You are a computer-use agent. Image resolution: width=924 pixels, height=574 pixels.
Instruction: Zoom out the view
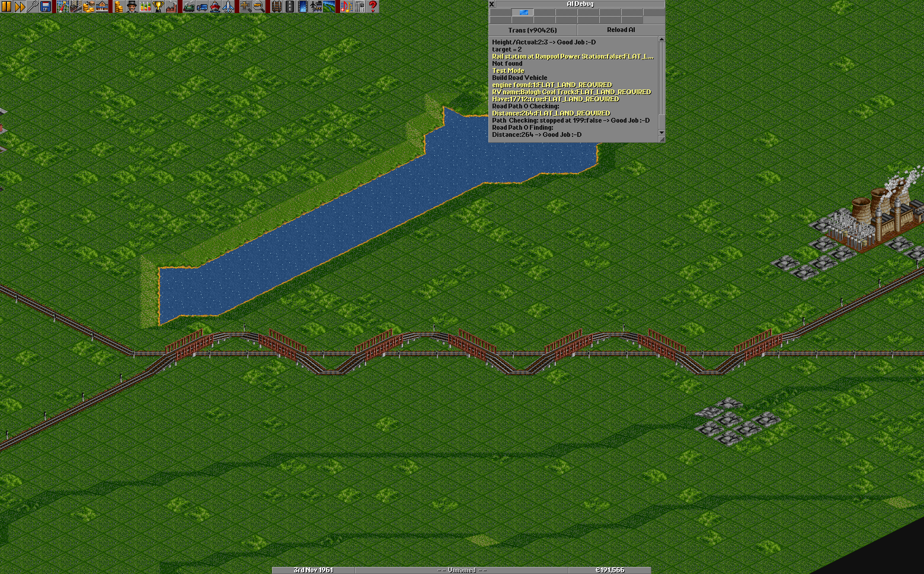(258, 7)
